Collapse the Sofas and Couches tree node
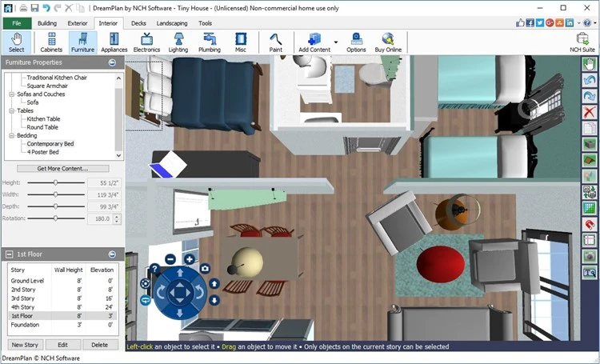Viewport: 600px width, 364px height. coord(11,94)
